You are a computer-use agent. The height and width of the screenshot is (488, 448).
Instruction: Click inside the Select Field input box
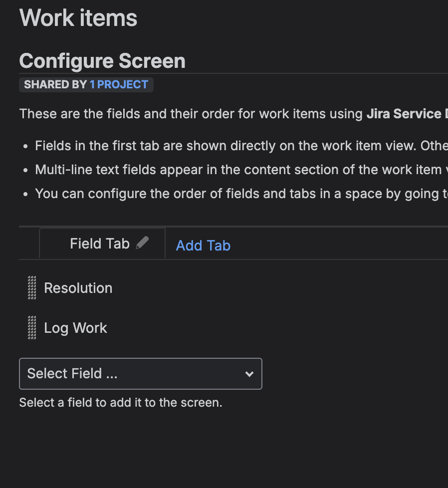pos(125,374)
